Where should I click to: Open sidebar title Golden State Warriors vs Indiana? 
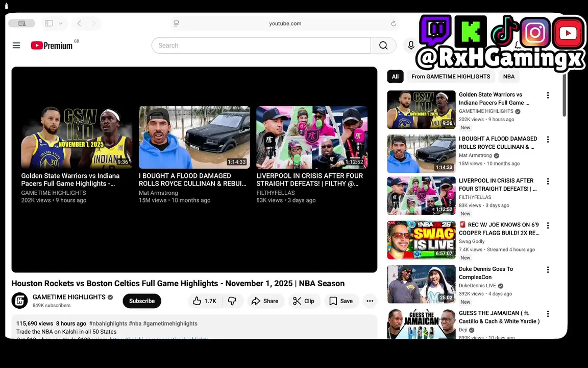click(x=494, y=98)
